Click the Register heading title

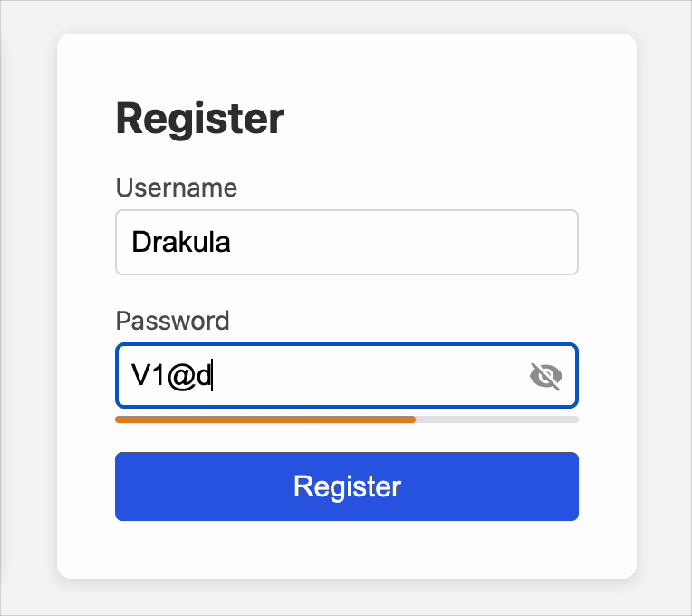tap(200, 119)
